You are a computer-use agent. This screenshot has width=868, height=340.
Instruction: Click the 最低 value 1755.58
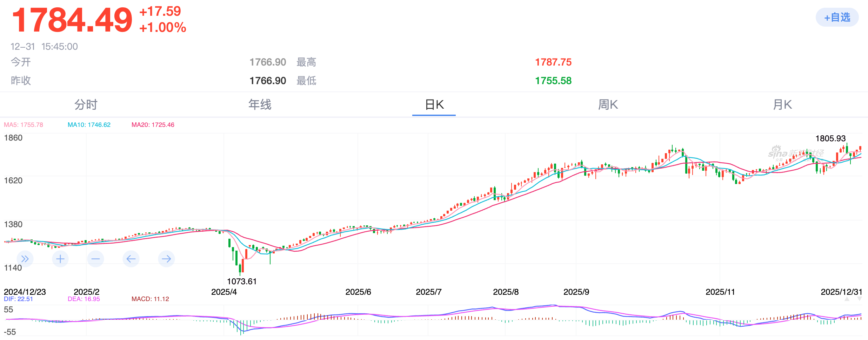point(553,81)
